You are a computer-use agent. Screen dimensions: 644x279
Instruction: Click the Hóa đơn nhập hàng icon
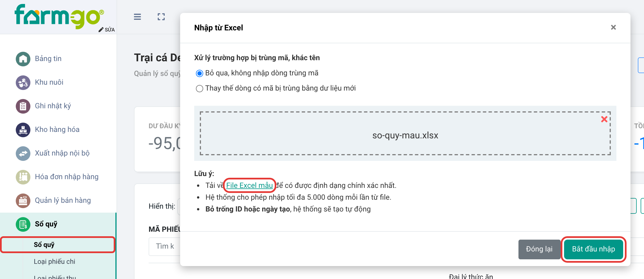pyautogui.click(x=23, y=177)
